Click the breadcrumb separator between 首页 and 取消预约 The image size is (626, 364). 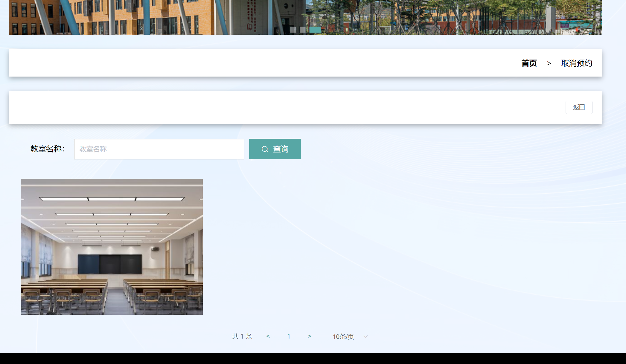[x=549, y=63]
